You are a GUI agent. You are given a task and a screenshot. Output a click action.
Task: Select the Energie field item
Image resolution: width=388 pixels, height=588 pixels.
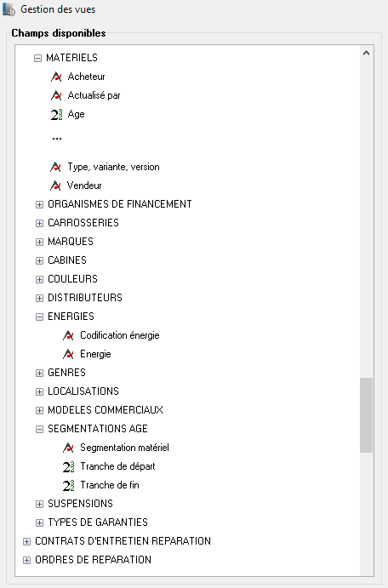(95, 354)
